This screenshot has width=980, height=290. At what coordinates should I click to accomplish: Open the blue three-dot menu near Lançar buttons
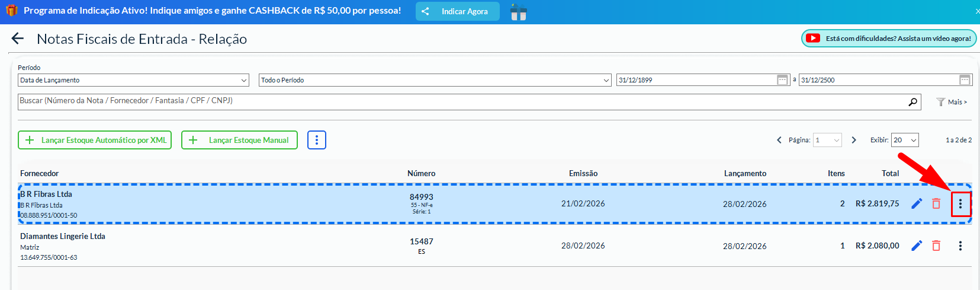(x=317, y=140)
